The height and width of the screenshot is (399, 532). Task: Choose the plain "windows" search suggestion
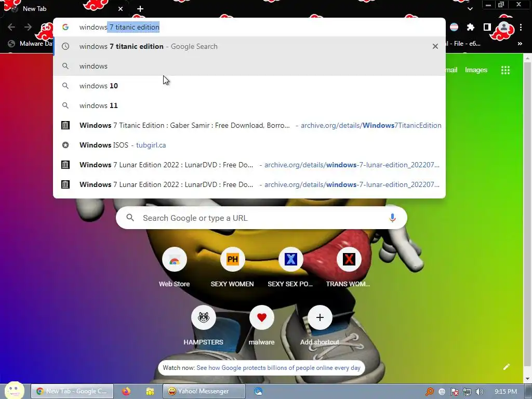point(249,66)
